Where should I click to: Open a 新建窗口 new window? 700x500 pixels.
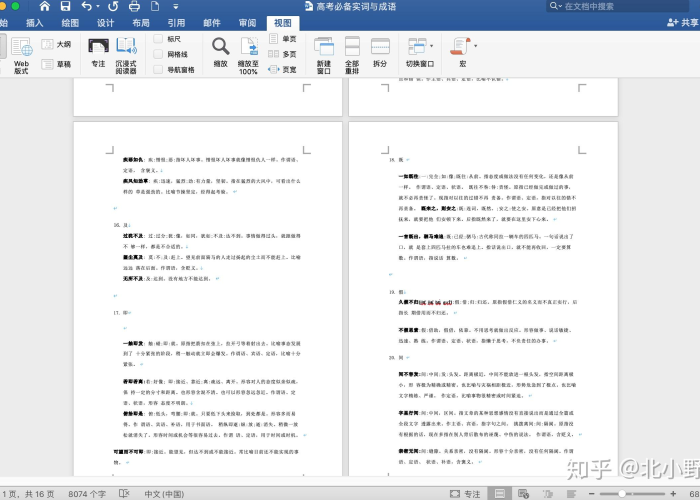tap(324, 55)
